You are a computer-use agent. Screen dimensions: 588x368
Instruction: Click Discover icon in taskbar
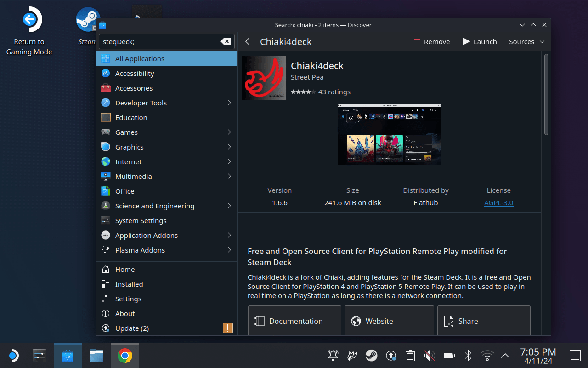tap(68, 355)
